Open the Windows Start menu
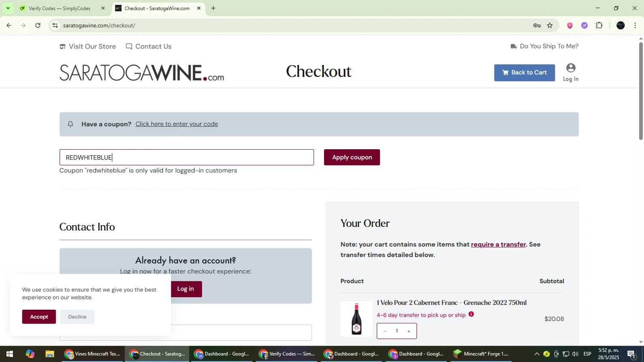This screenshot has width=644, height=362. (9, 354)
